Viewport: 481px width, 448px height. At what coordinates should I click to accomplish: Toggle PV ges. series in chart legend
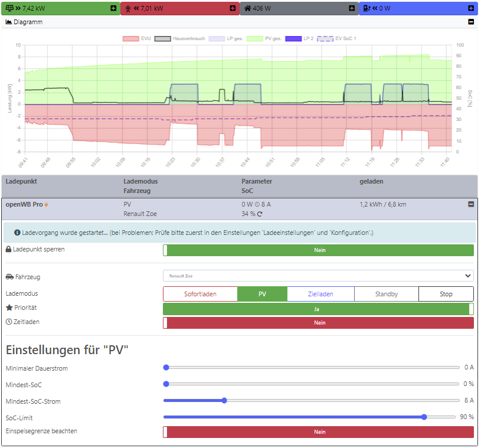click(x=264, y=38)
